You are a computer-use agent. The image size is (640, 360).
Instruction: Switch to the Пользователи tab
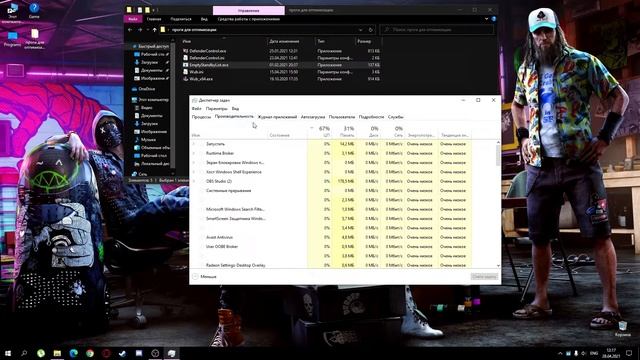coord(342,117)
